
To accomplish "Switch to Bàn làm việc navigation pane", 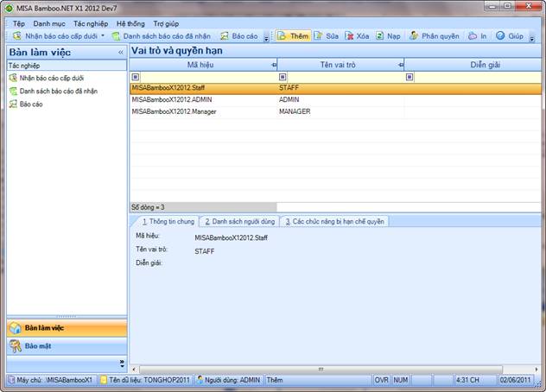I will pyautogui.click(x=67, y=328).
